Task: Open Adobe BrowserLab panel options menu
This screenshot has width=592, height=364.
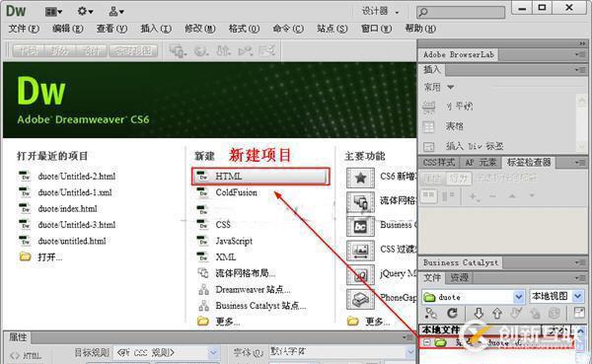Action: (x=579, y=54)
